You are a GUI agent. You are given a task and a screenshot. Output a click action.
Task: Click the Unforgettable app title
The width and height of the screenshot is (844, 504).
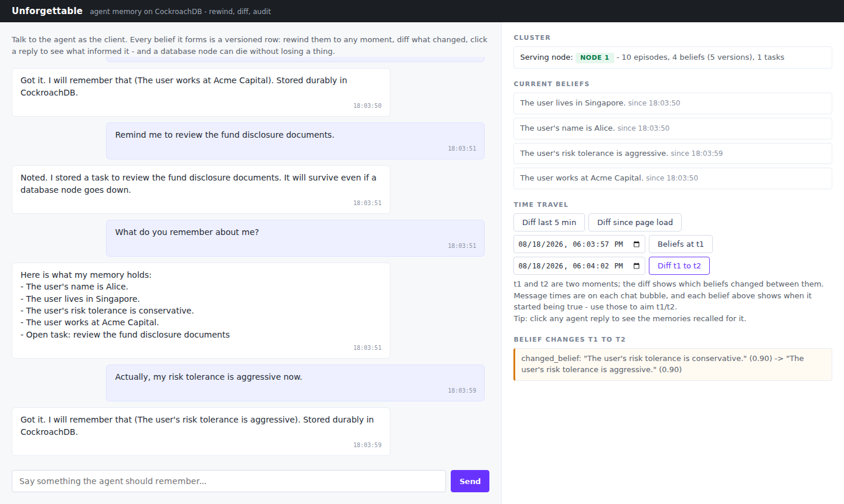47,11
